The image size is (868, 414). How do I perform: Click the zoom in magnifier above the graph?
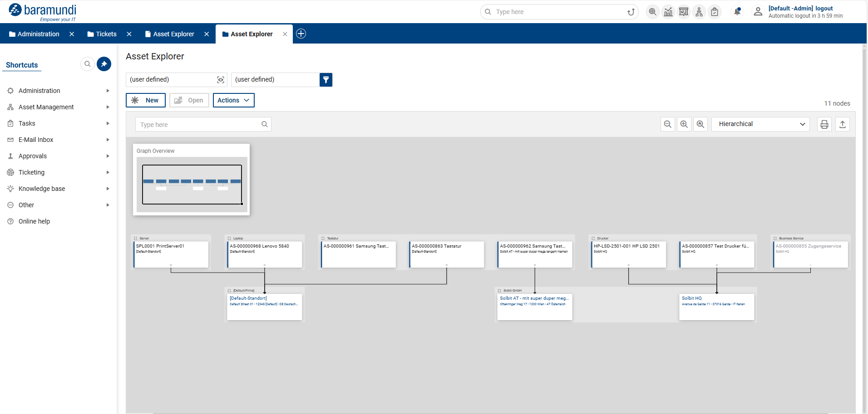683,124
